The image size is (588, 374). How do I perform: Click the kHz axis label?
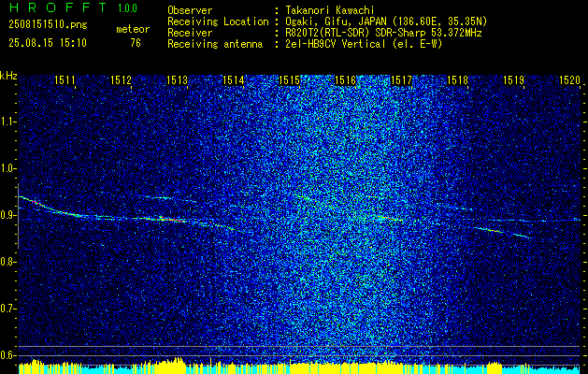pos(8,76)
